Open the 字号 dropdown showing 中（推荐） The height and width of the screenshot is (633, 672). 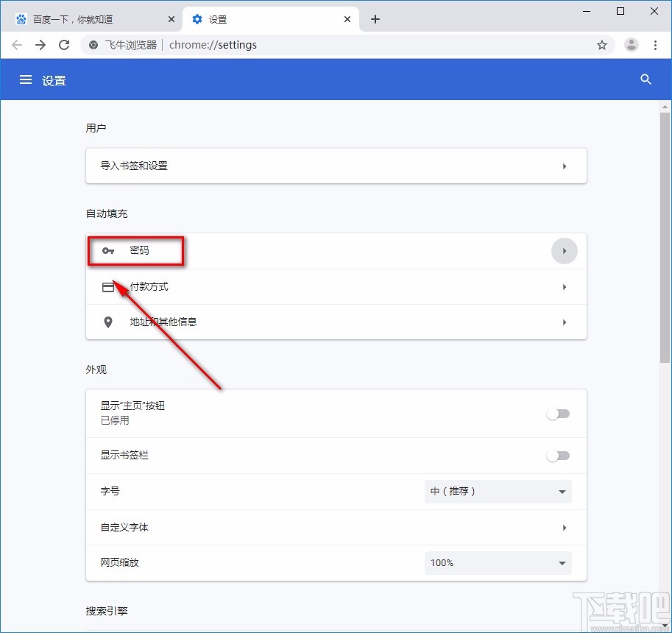pos(498,491)
